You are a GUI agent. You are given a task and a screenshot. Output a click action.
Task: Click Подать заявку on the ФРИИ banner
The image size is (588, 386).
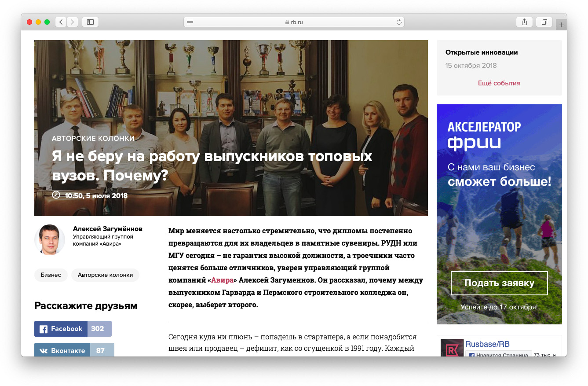coord(499,283)
